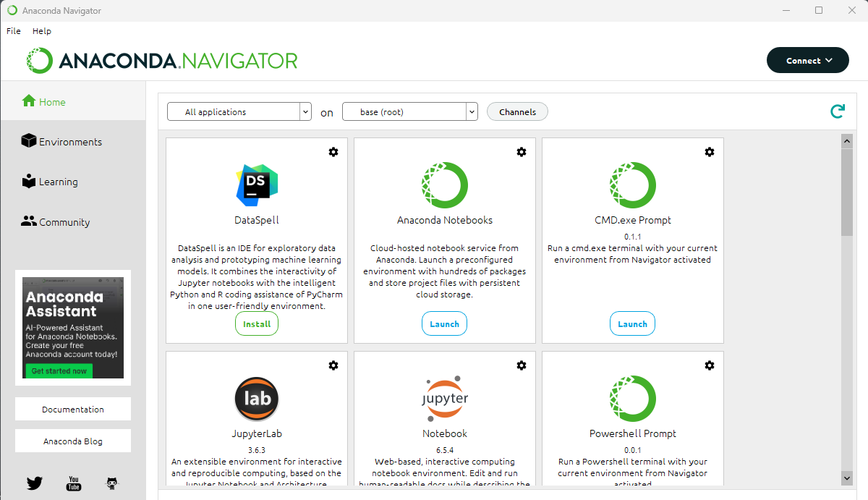Image resolution: width=868 pixels, height=500 pixels.
Task: Open the File menu
Action: coord(14,31)
